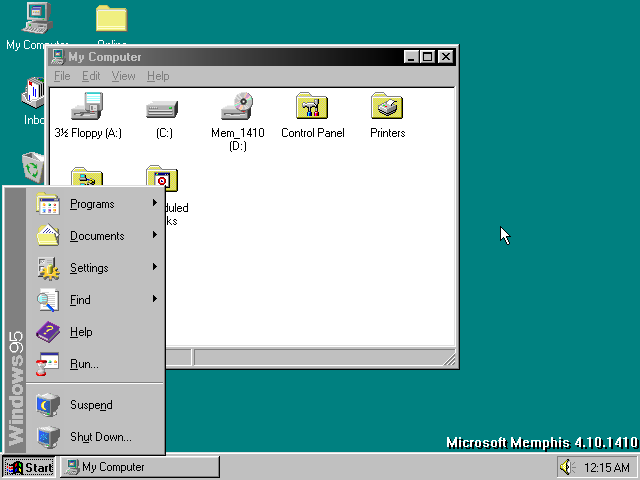The width and height of the screenshot is (640, 480).
Task: Select the Online Services folder on desktop
Action: coord(111,18)
